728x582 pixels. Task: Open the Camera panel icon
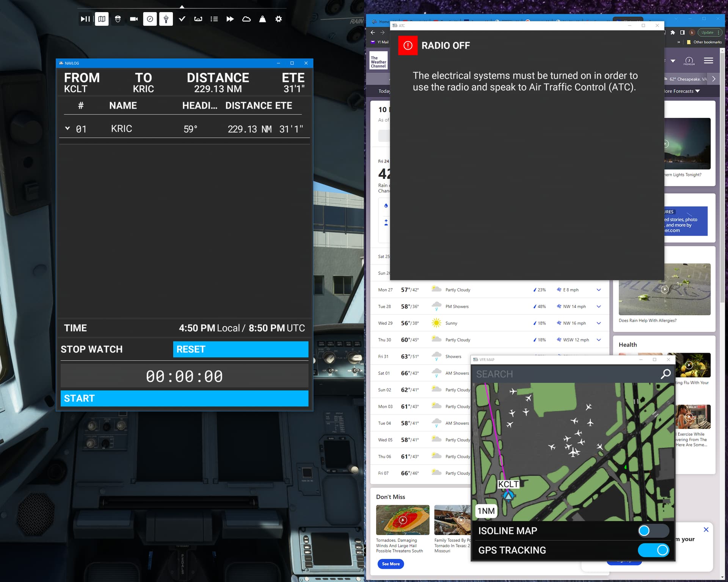134,19
